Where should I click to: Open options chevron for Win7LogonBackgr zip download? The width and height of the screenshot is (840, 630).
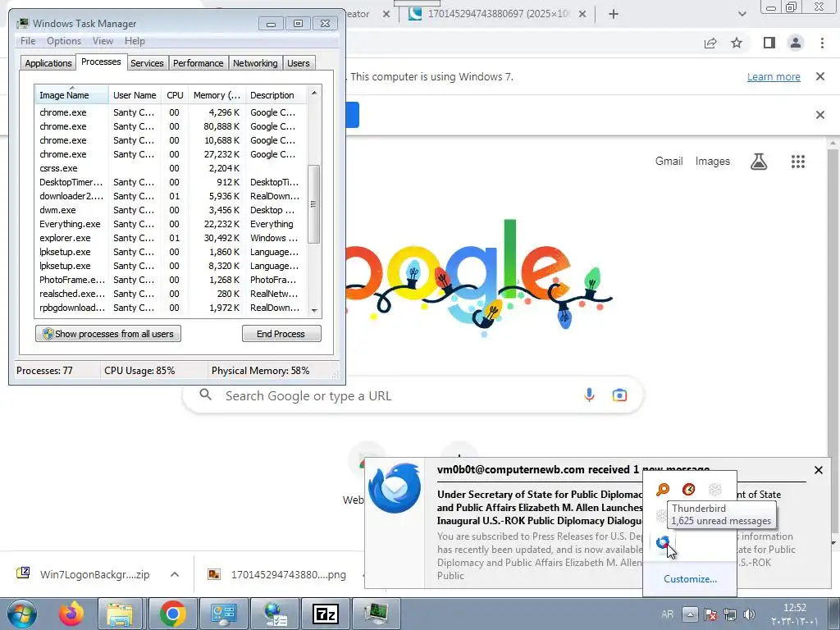click(x=175, y=574)
